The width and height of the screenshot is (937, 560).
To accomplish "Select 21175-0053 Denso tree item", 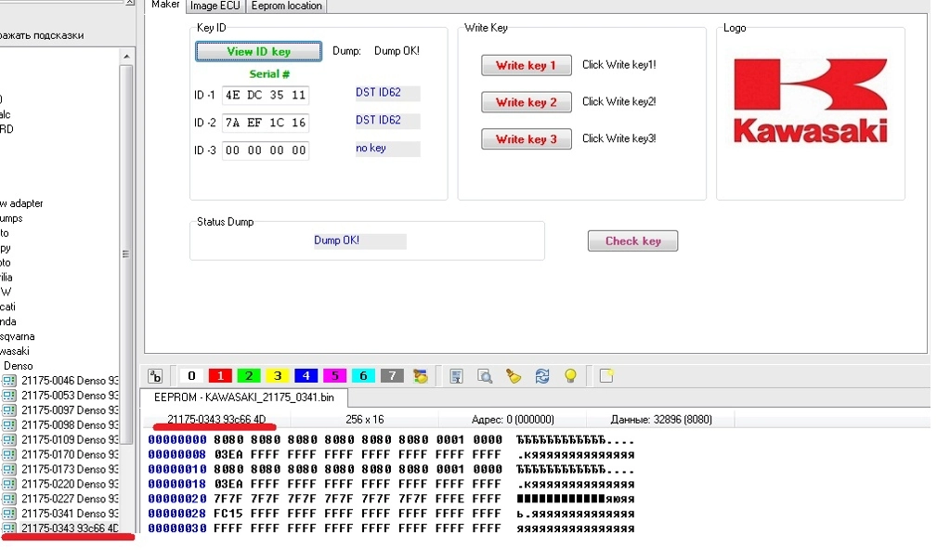I will 70,396.
